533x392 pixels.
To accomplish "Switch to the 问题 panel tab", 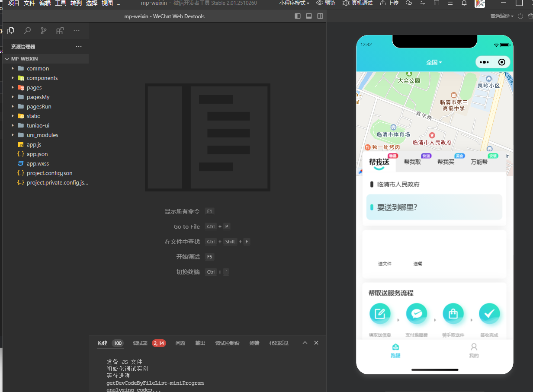I will 180,343.
